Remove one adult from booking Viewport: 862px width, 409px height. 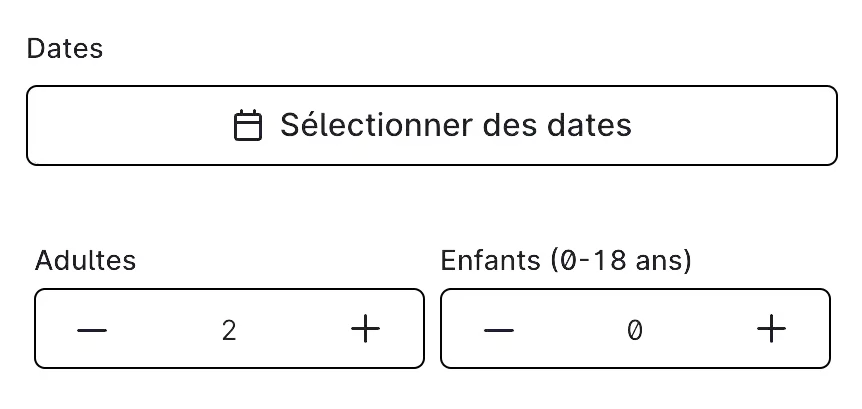tap(92, 330)
